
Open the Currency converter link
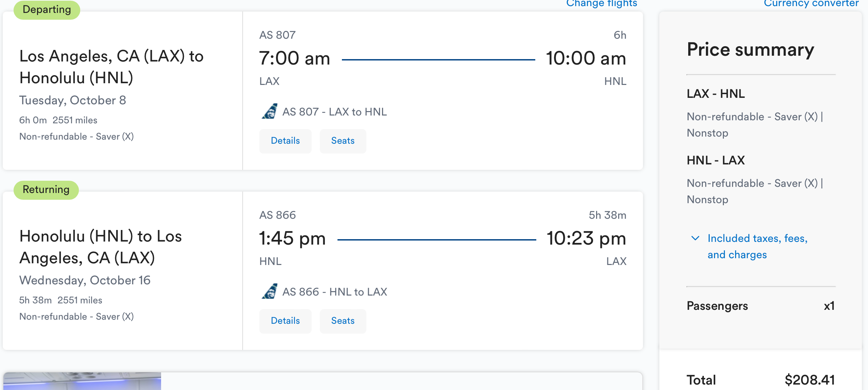(811, 3)
